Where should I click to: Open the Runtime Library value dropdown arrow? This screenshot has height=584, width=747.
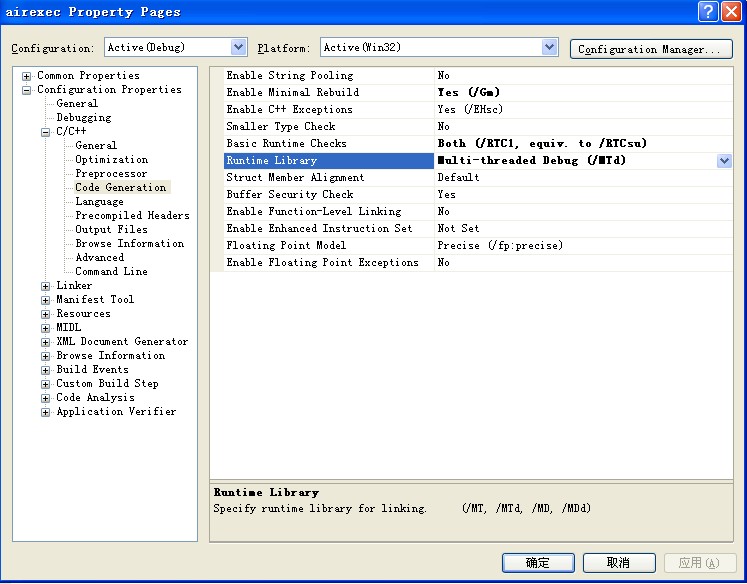pos(724,161)
